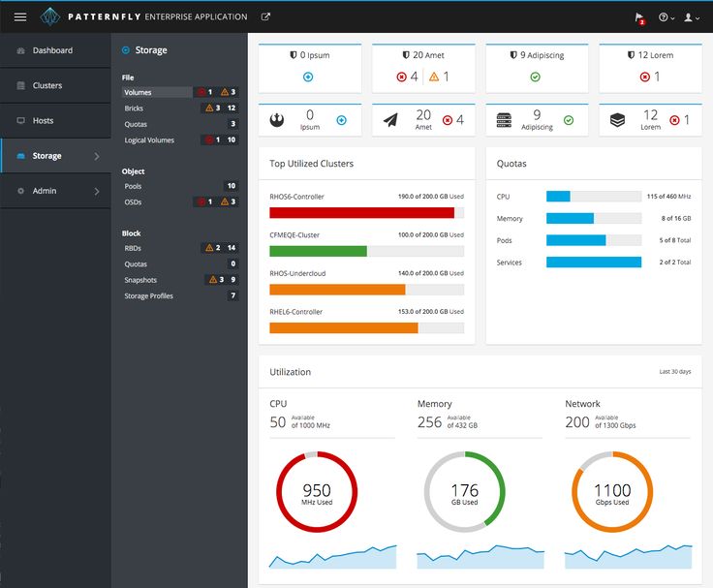Click the RHOS-Undercloud orange utilization bar
This screenshot has height=588, width=713.
337,290
